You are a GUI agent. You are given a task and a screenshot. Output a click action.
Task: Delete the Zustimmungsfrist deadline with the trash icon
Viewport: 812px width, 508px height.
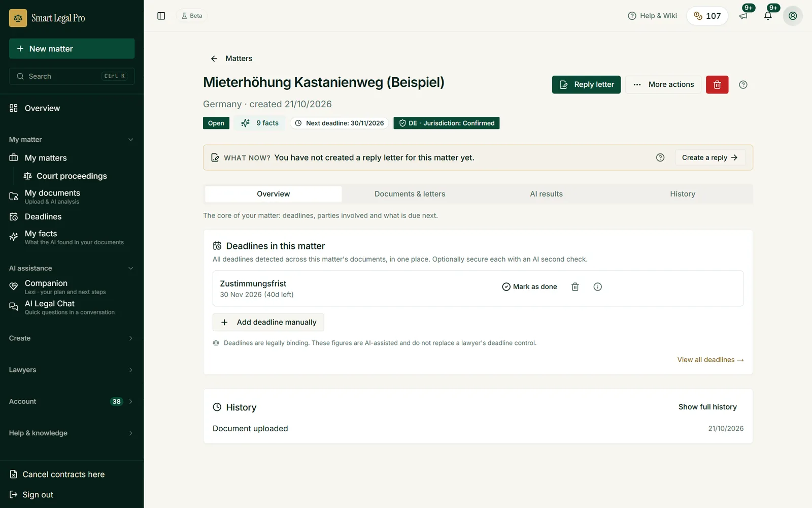575,287
